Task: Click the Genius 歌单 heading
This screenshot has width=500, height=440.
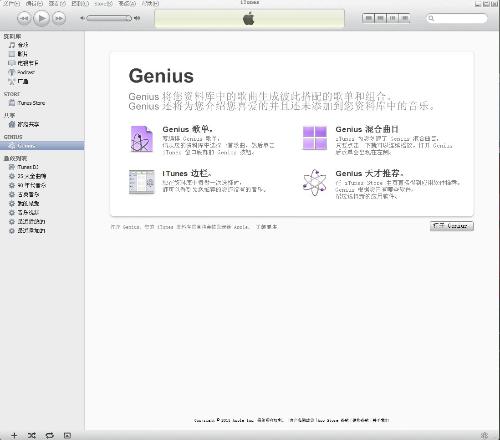Action: (x=187, y=129)
